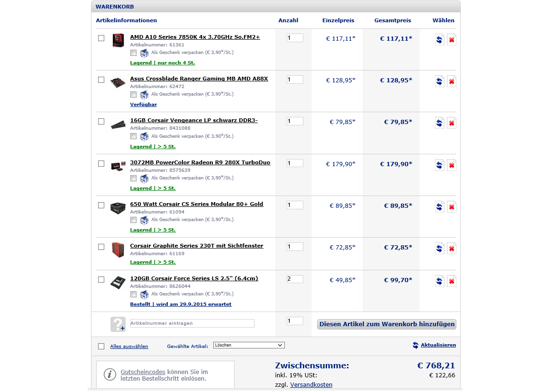The height and width of the screenshot is (392, 546).
Task: Click the Einzelpreis column header
Action: click(x=338, y=20)
